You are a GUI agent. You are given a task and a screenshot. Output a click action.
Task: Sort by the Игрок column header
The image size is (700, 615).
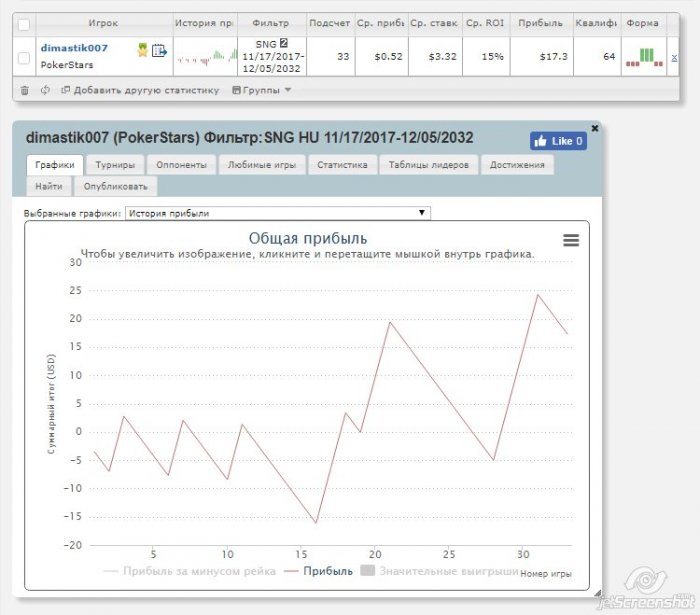click(103, 23)
